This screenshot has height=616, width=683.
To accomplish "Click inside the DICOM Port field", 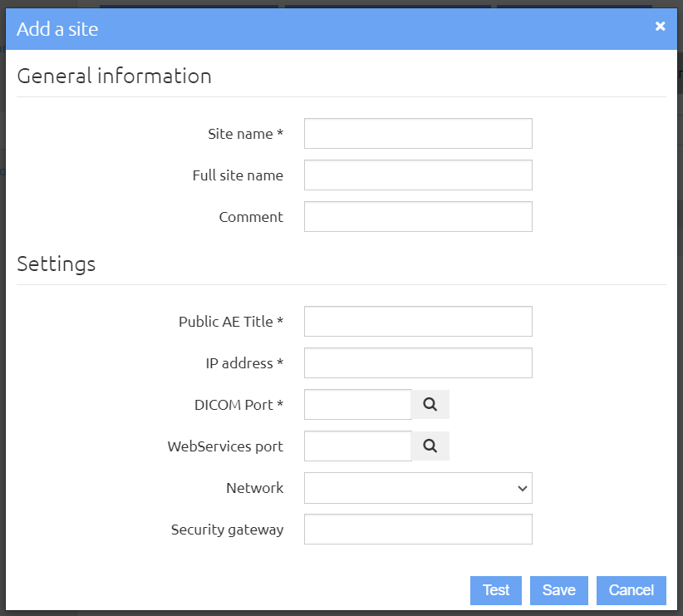I will pyautogui.click(x=357, y=405).
